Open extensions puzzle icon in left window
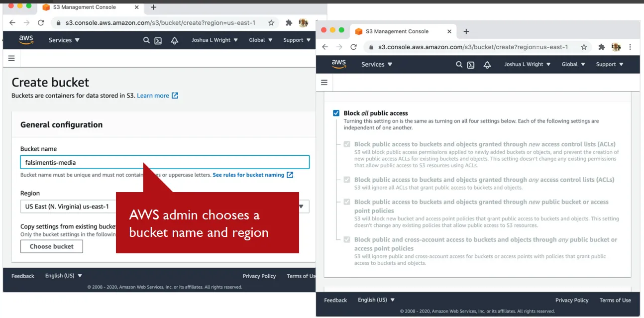This screenshot has height=318, width=644. tap(289, 23)
